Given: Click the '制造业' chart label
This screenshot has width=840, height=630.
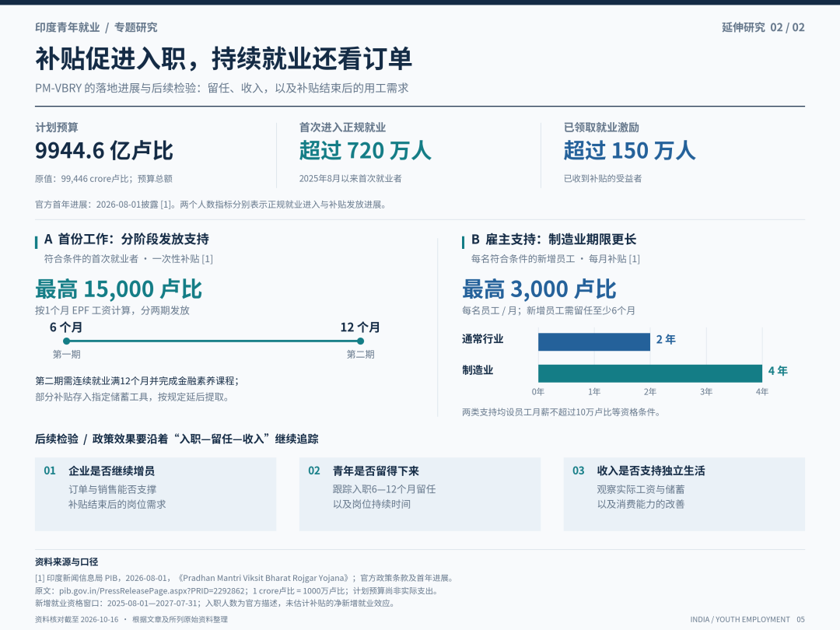Looking at the screenshot, I should pos(478,370).
